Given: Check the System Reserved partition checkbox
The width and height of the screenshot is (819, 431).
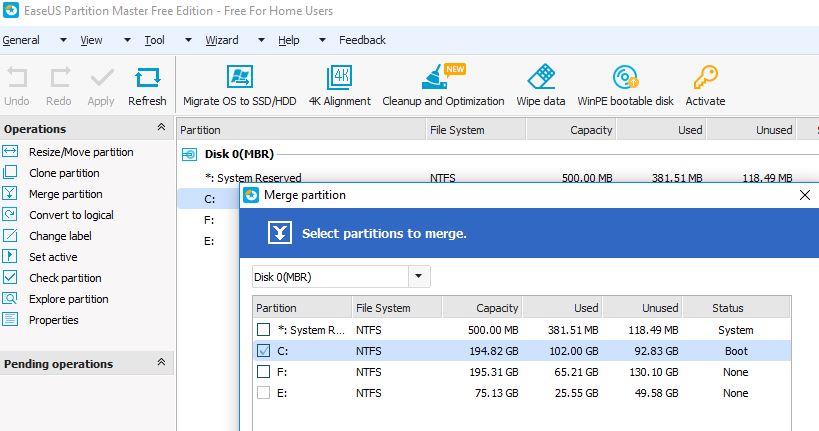Looking at the screenshot, I should [x=264, y=330].
